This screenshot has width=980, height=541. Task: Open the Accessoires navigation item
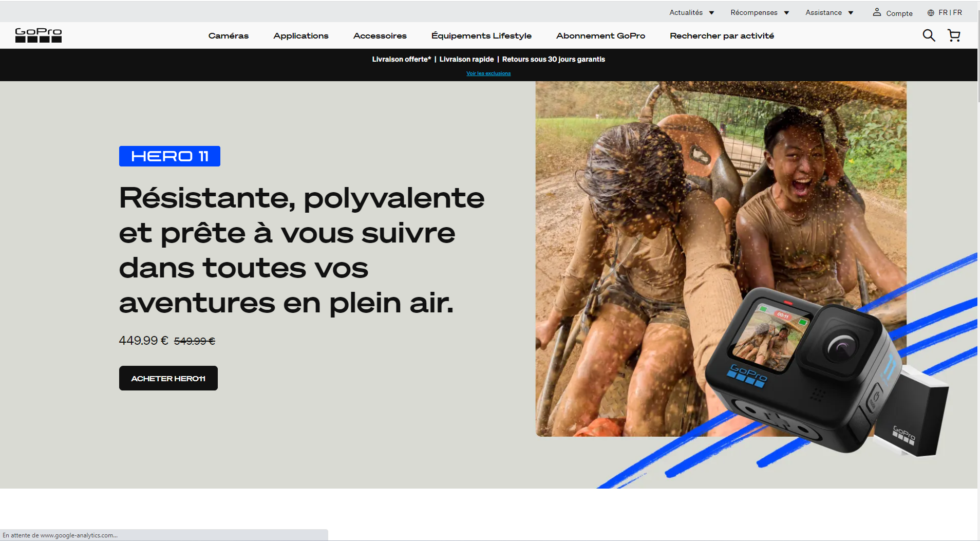(380, 35)
